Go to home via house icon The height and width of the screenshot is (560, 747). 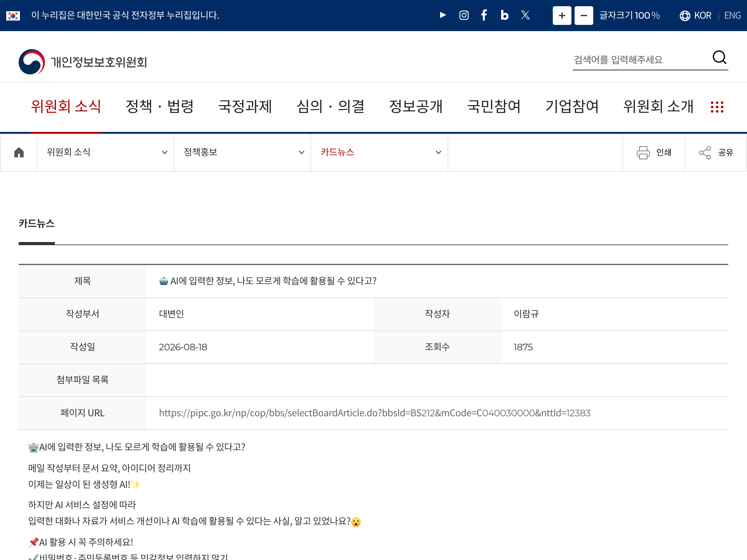19,152
